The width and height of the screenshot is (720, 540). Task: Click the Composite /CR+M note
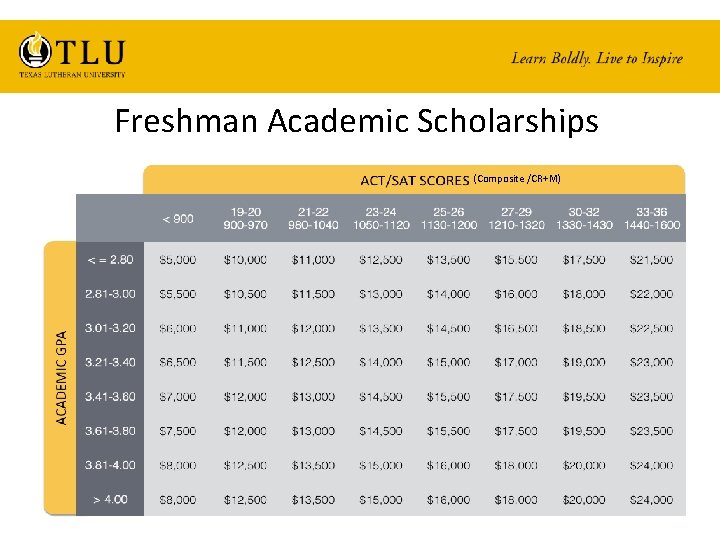pyautogui.click(x=517, y=178)
